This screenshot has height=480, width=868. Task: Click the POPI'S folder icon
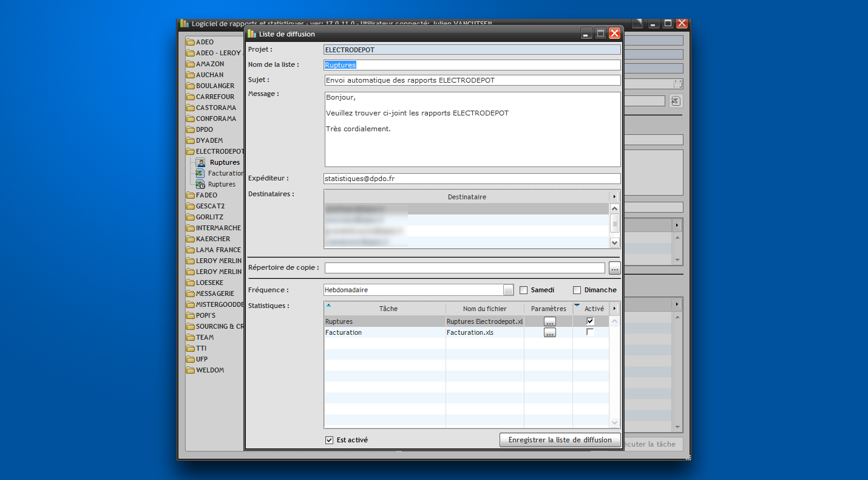(191, 315)
